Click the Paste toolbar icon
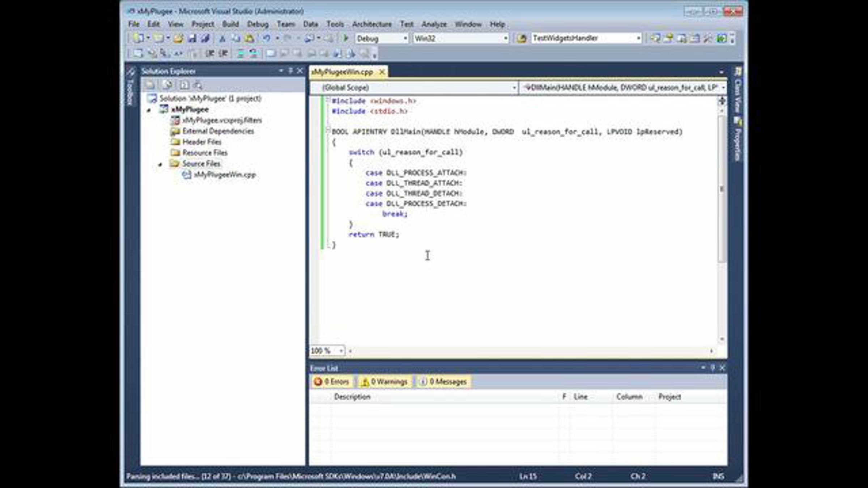 [x=249, y=38]
